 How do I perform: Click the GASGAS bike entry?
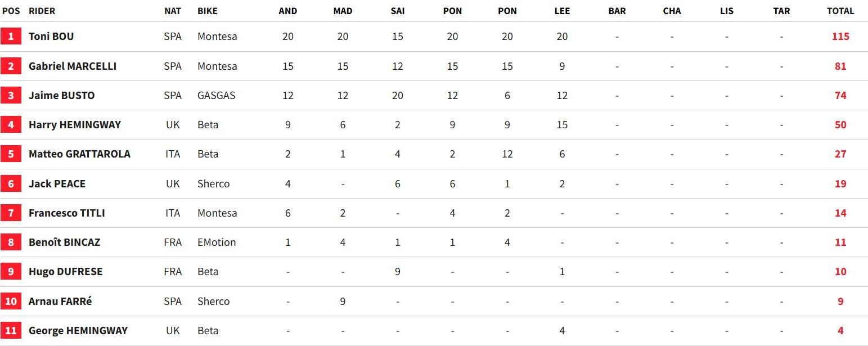click(x=217, y=95)
